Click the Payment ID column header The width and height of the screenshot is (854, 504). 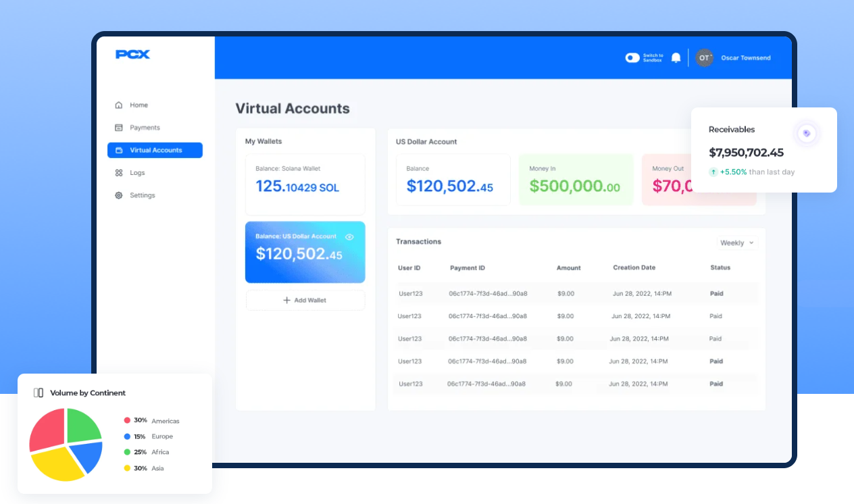coord(468,268)
